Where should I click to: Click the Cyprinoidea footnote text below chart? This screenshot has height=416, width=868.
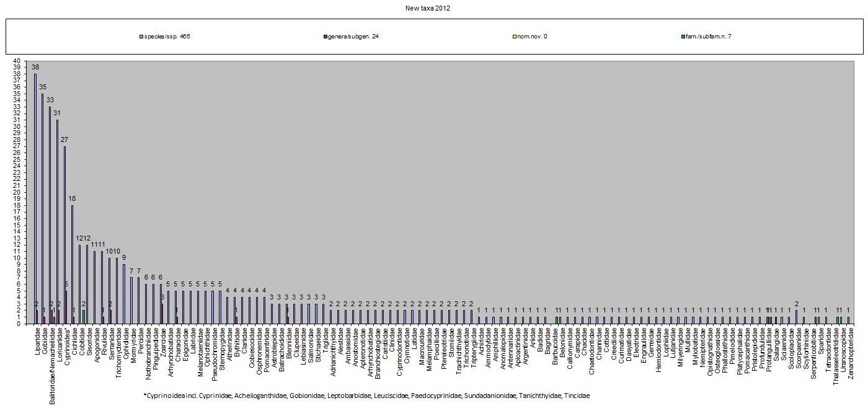[366, 396]
